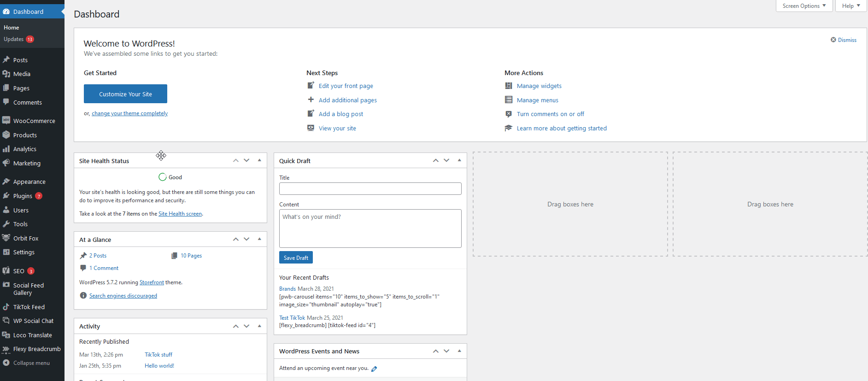Click the Dashboard gauge icon
This screenshot has height=381, width=868.
point(6,12)
